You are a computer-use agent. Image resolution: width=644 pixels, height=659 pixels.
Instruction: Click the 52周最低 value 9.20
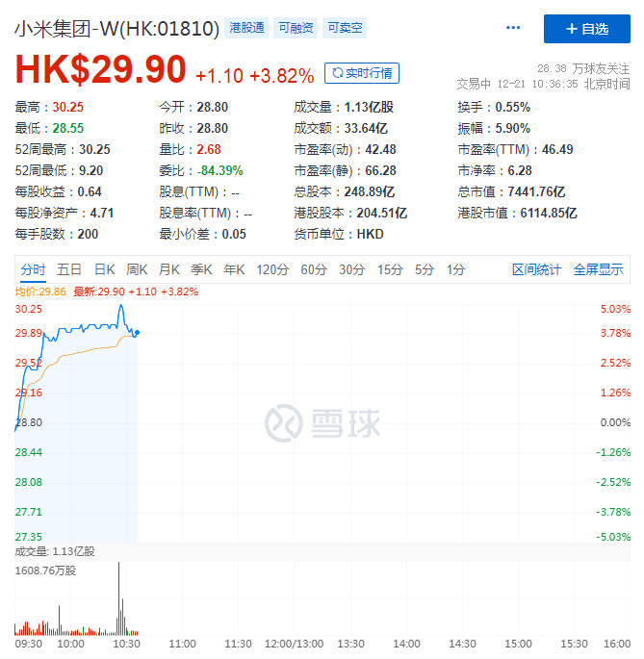coord(90,170)
